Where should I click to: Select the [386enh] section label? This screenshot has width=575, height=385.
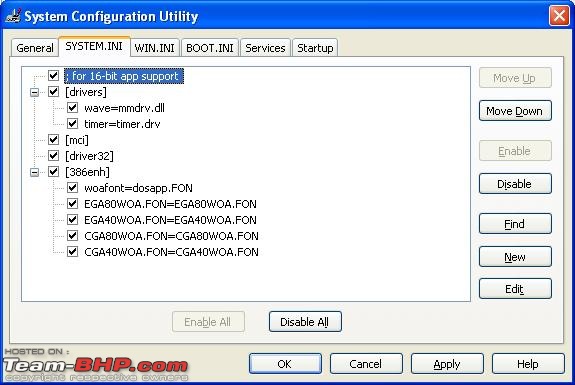(87, 172)
